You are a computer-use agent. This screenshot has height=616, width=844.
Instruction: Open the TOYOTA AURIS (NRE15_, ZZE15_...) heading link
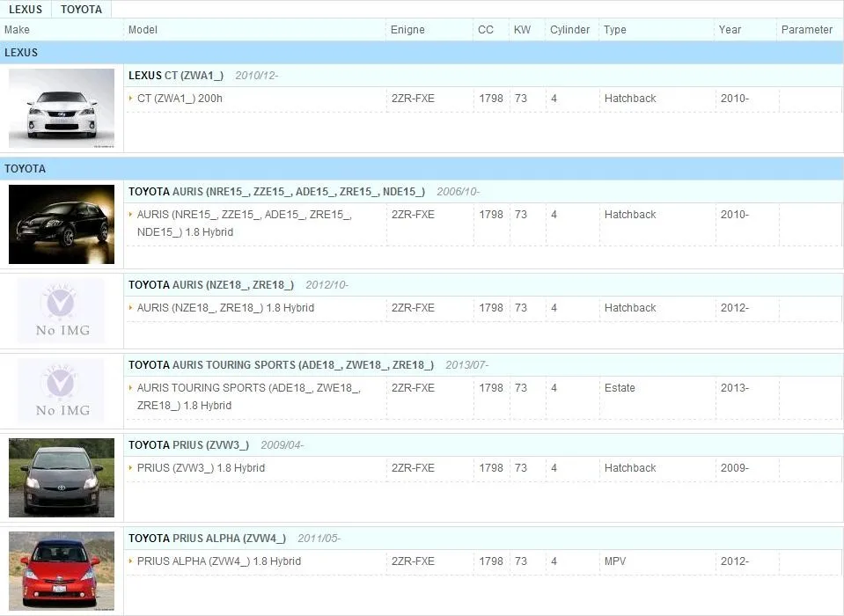276,192
